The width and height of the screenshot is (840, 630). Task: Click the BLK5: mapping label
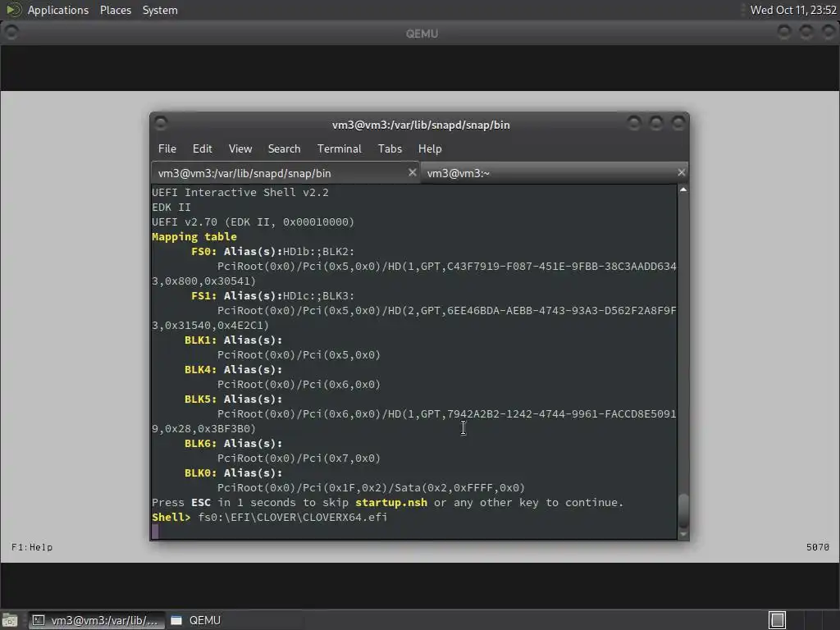(200, 399)
